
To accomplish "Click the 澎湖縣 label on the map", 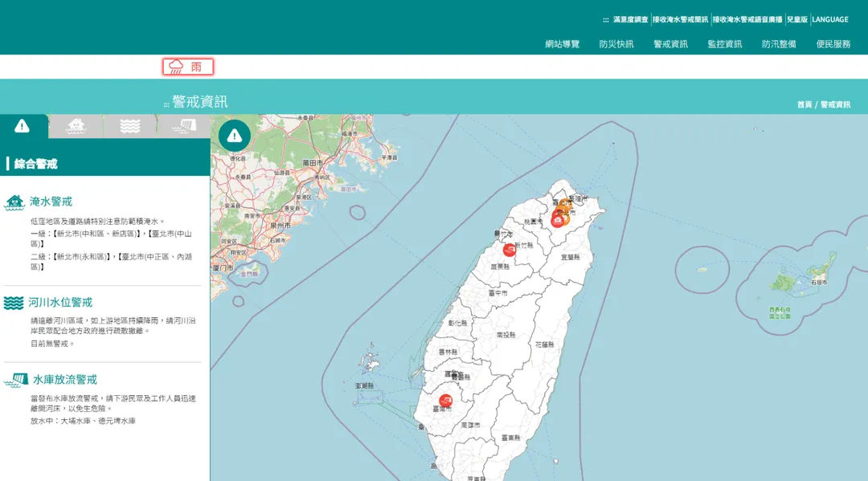I will (x=364, y=386).
